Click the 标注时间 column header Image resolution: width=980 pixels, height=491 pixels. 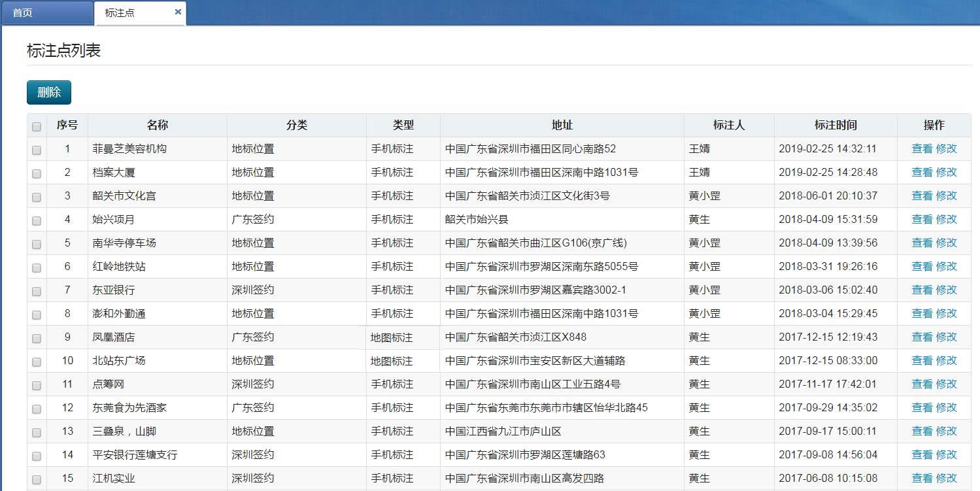836,125
